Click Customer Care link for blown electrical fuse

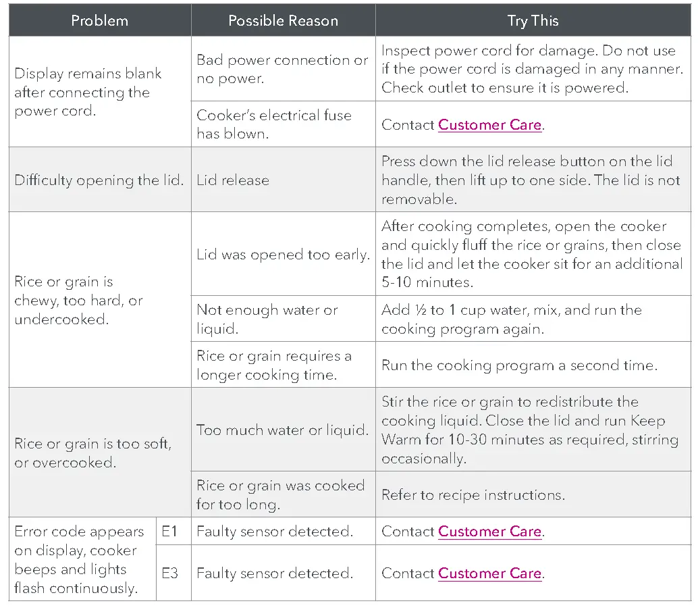coord(490,125)
